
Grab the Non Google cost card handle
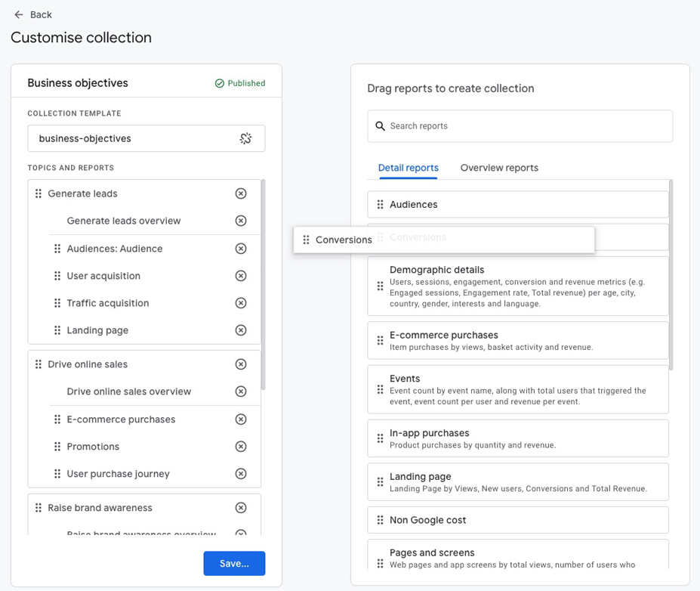tap(380, 520)
